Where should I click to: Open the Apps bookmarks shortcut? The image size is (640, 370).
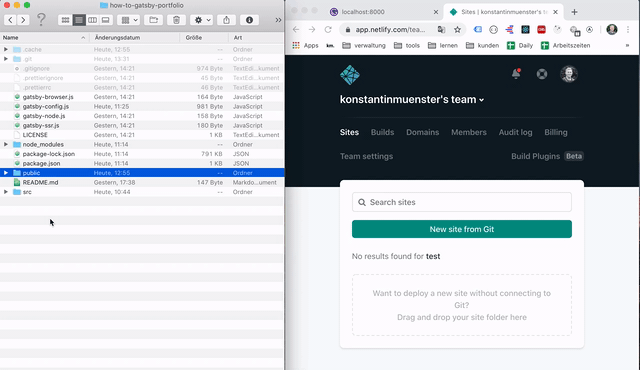[305, 45]
